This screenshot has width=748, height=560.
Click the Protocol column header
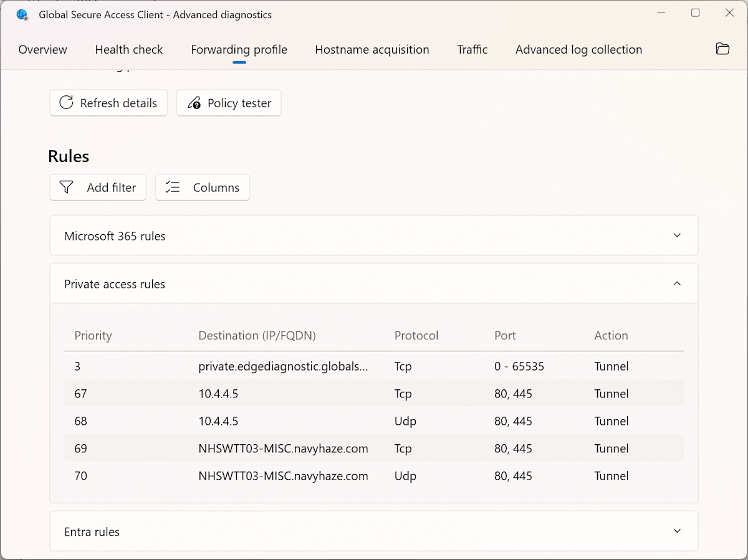pos(416,335)
